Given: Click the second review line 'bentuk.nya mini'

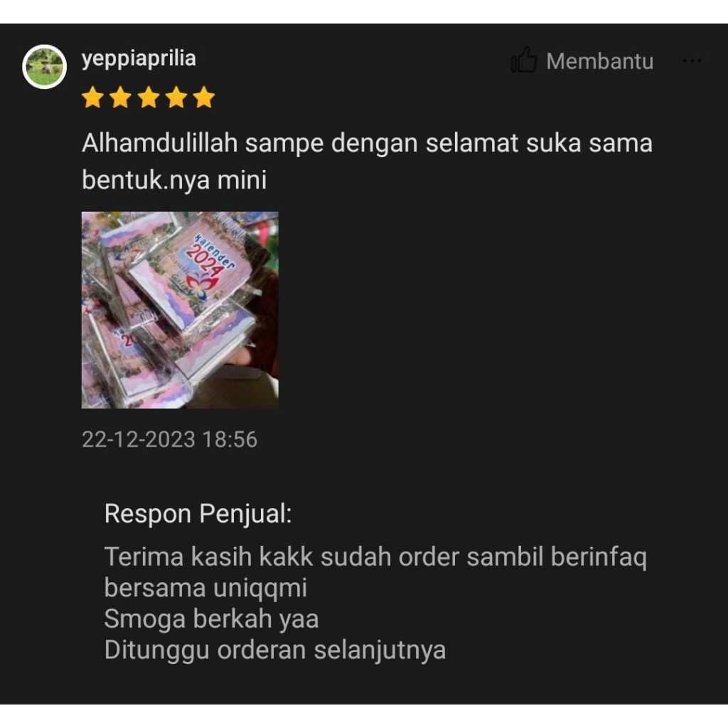Looking at the screenshot, I should pos(174,180).
